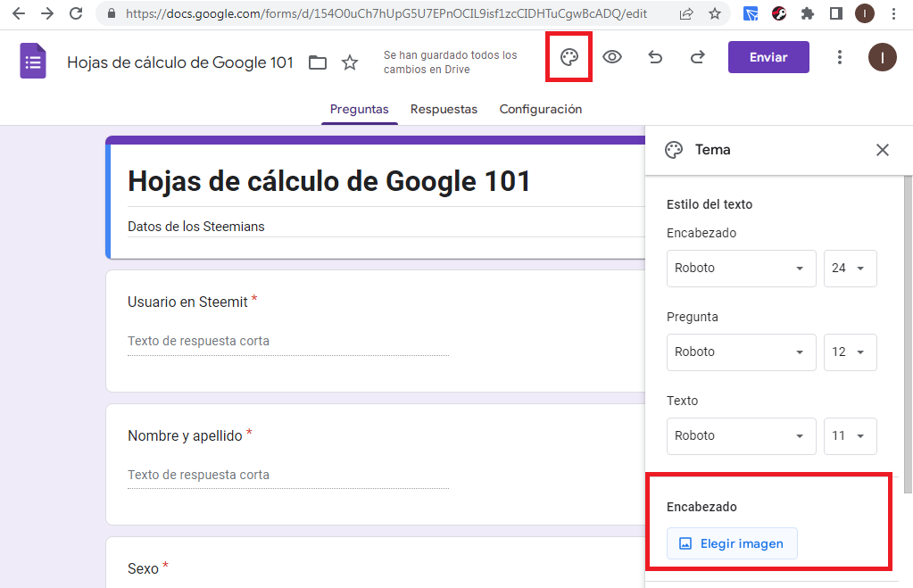Viewport: 913px width, 588px height.
Task: Switch to the Preguntas tab
Action: [x=360, y=109]
